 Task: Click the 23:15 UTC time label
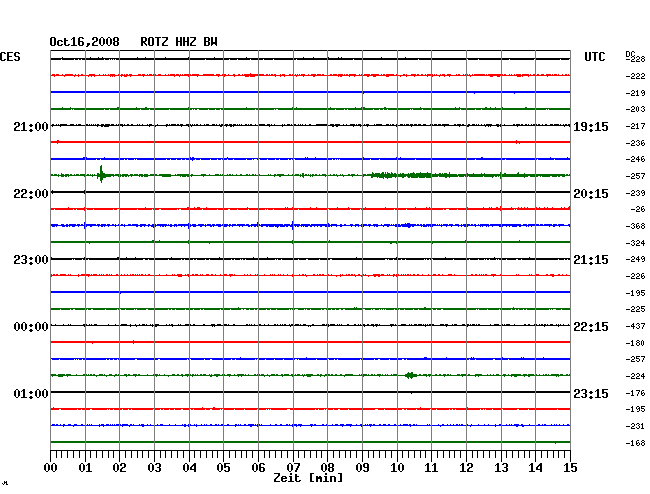coord(591,393)
